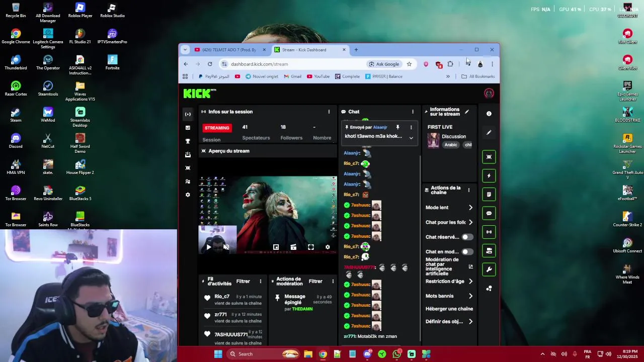Click the Arabic tag in stream info
This screenshot has height=362, width=644.
click(x=451, y=145)
